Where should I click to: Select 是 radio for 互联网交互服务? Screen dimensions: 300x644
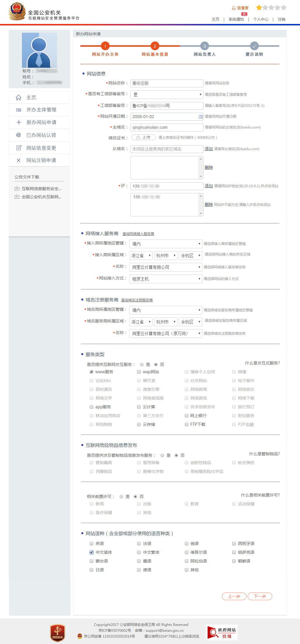[x=142, y=364]
